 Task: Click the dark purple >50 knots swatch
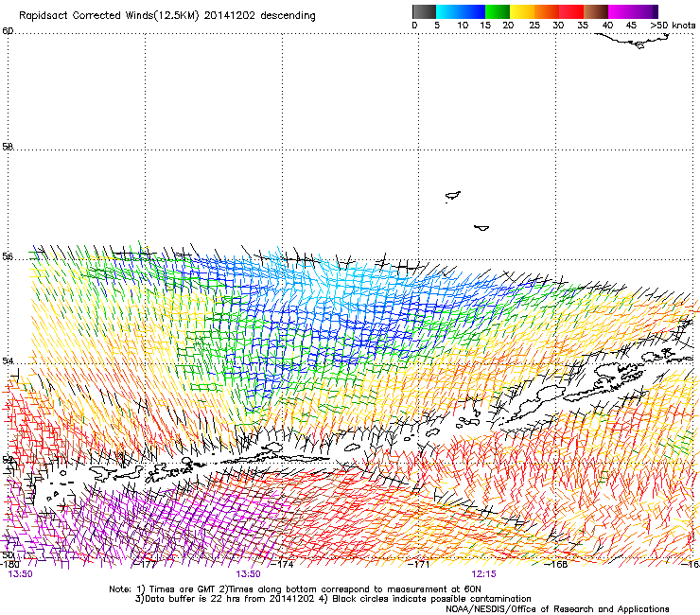[656, 11]
